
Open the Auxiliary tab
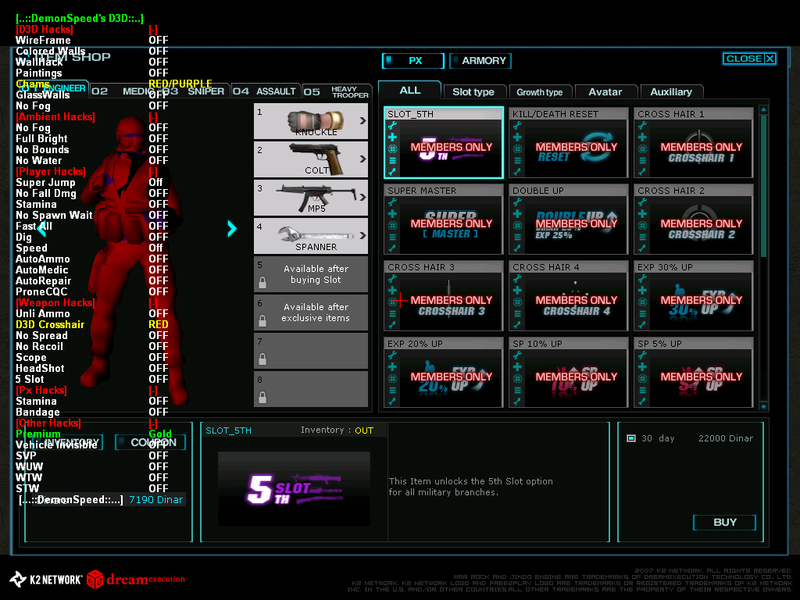pos(671,92)
